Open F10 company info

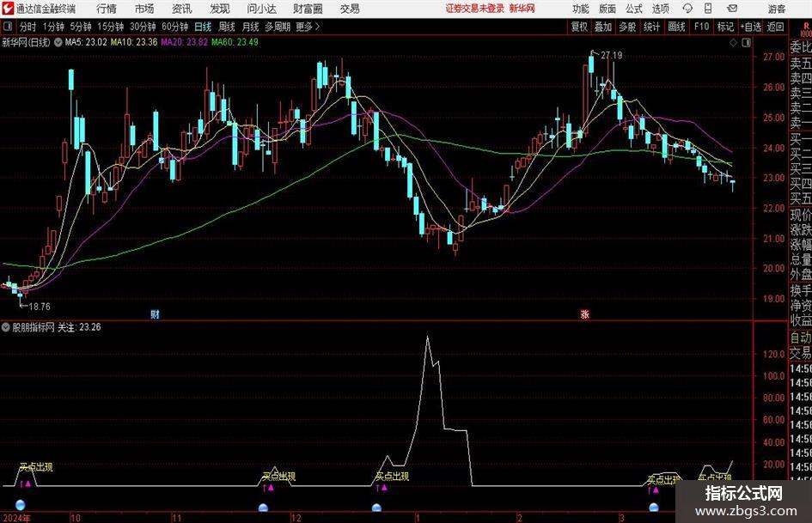point(702,27)
